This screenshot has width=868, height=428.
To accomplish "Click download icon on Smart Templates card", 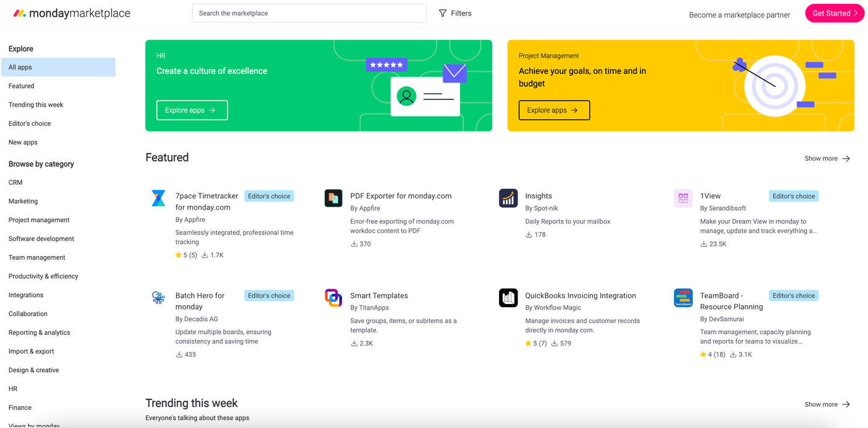I will pos(354,343).
